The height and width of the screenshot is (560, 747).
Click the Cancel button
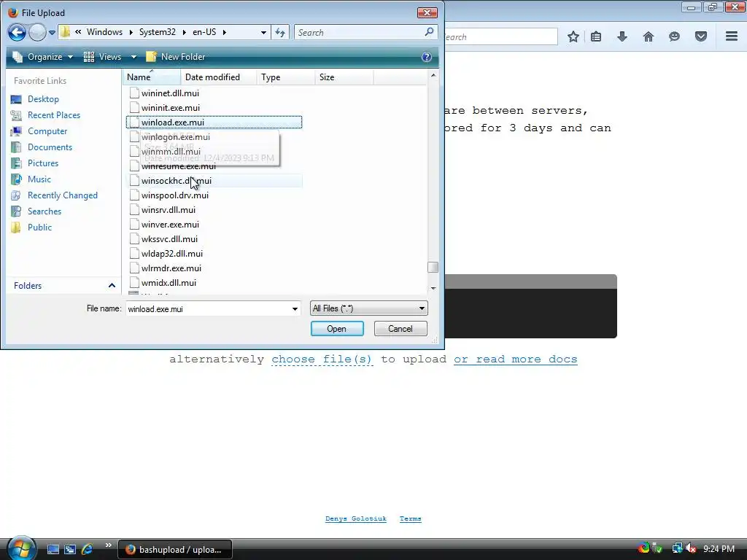pos(400,329)
